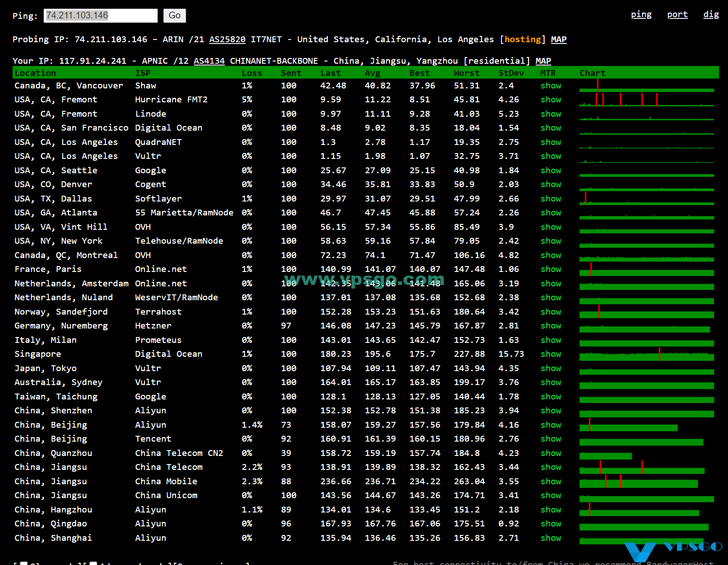This screenshot has width=728, height=565.
Task: Click the orange 'hosting' tag
Action: point(523,39)
